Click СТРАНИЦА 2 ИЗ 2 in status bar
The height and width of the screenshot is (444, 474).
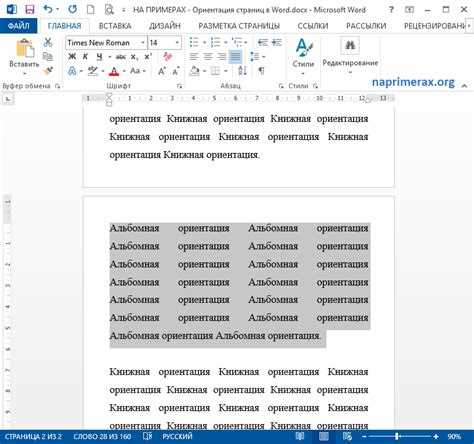[33, 436]
